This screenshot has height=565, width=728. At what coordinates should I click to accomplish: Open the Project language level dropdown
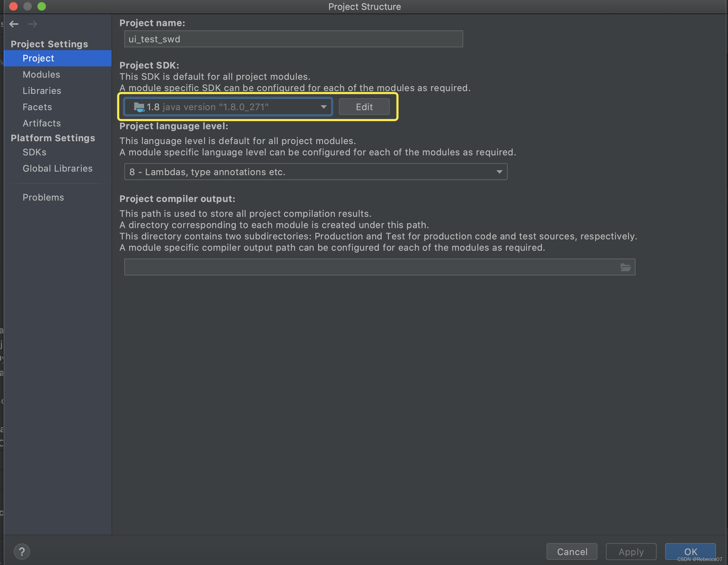(x=316, y=172)
